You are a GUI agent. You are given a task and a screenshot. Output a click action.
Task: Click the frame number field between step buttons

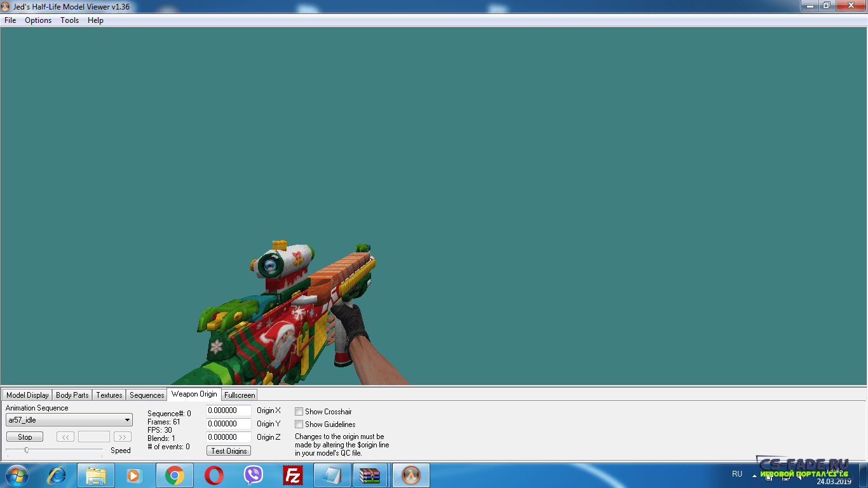point(94,437)
